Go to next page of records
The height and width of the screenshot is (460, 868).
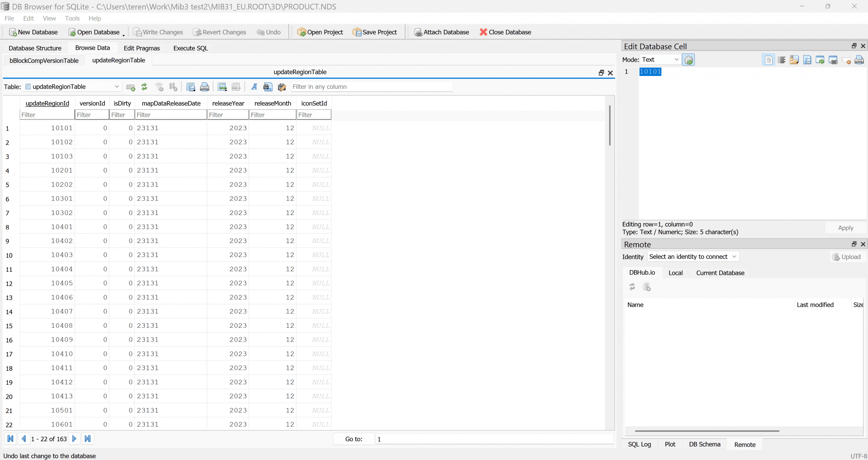74,439
